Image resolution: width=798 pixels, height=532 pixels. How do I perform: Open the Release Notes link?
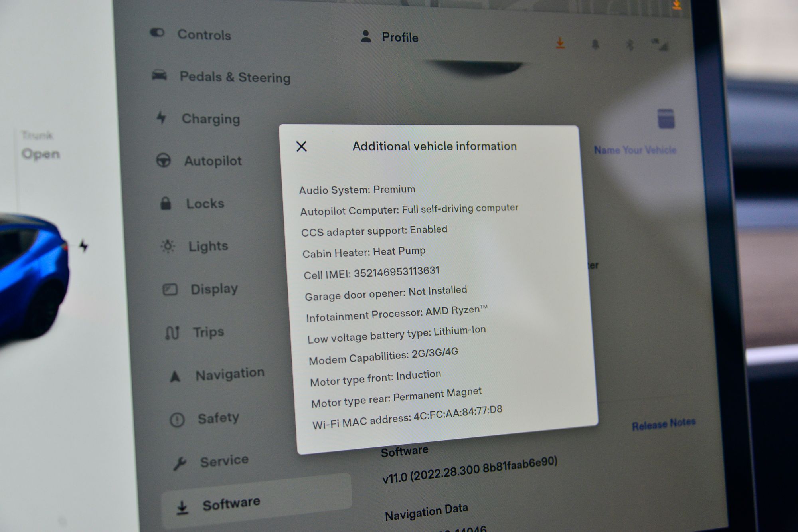pos(664,424)
